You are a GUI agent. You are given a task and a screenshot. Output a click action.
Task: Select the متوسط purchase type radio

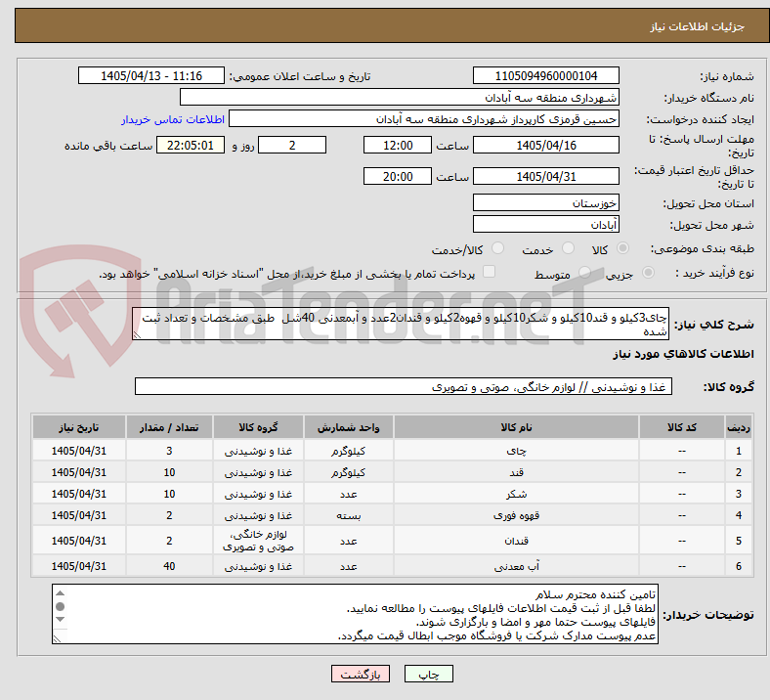[x=584, y=273]
